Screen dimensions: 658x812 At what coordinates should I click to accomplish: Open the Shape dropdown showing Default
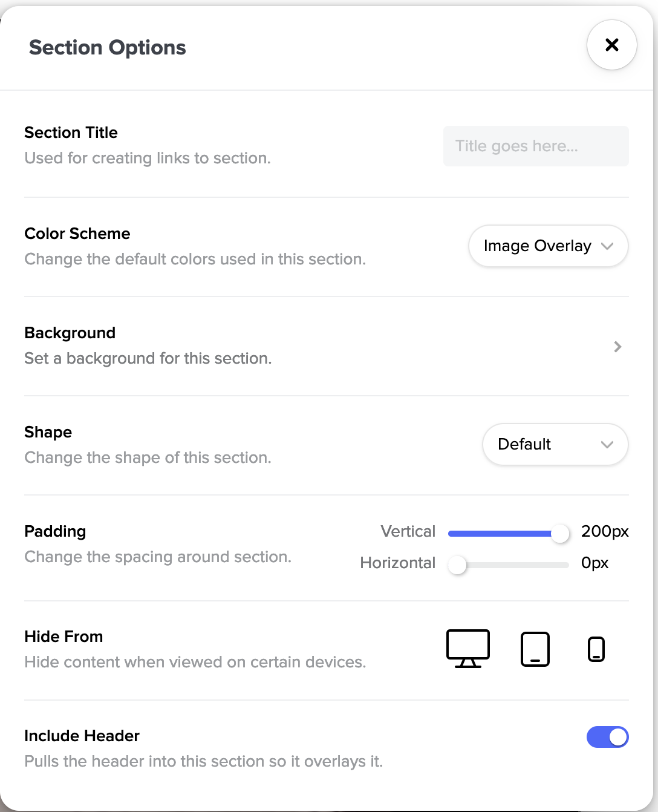555,444
